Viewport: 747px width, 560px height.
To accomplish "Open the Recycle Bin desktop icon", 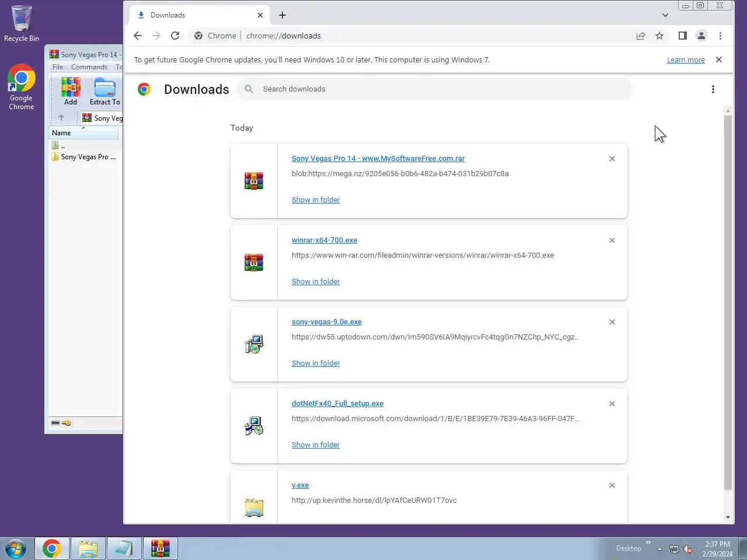I will point(22,23).
